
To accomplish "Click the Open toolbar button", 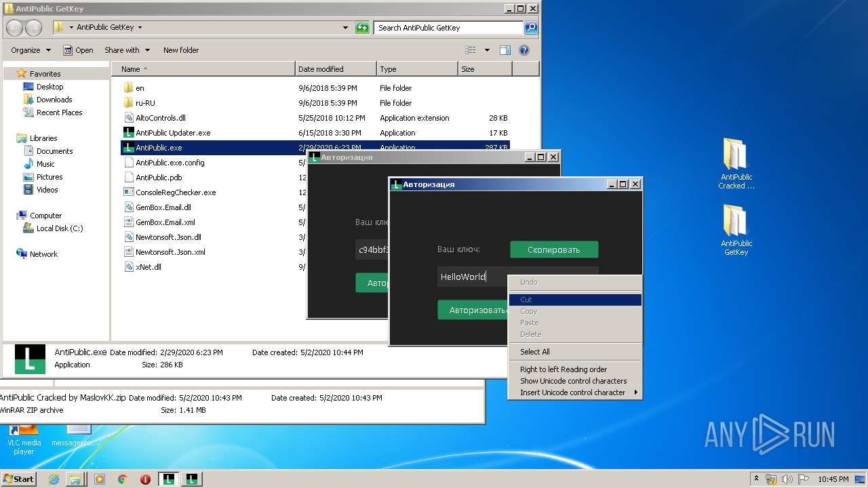I will (x=78, y=50).
